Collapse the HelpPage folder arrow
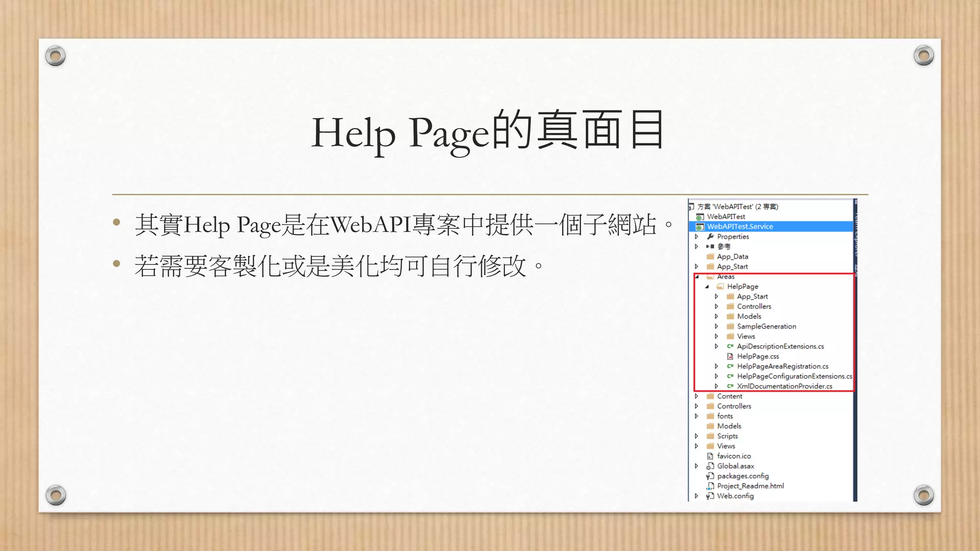The image size is (980, 551). coord(707,287)
